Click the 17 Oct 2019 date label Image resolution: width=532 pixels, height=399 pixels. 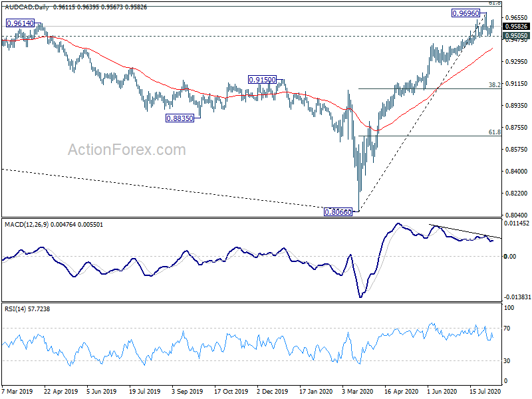pos(231,391)
